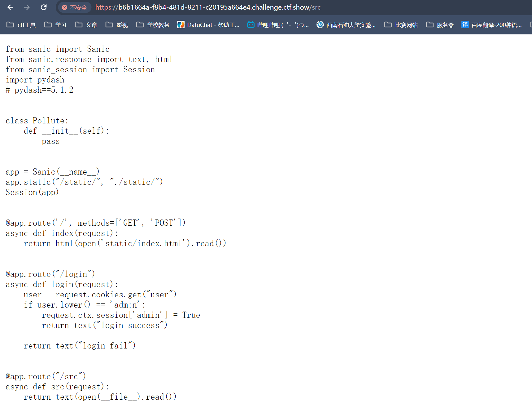Open the DatuChat bookmark

[x=208, y=25]
